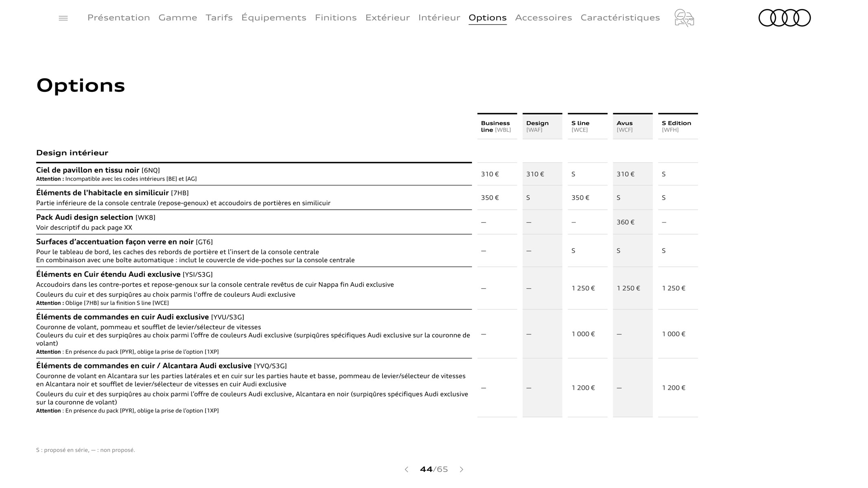Screen dimensions: 868x488
Task: Select Pack Audi design selection title
Action: [96, 217]
